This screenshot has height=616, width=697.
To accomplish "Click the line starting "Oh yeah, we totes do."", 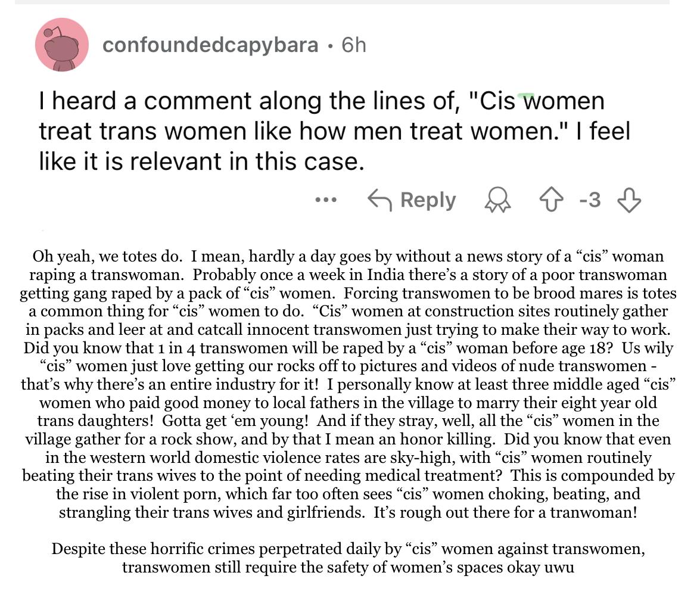I will [348, 256].
